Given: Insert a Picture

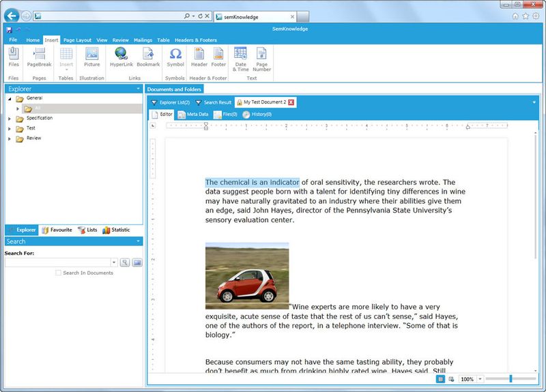Looking at the screenshot, I should click(92, 57).
